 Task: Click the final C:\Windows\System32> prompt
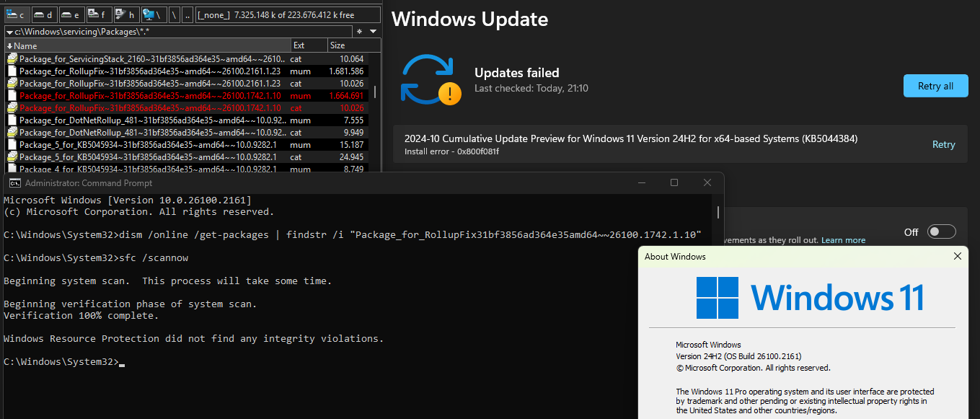(x=61, y=361)
